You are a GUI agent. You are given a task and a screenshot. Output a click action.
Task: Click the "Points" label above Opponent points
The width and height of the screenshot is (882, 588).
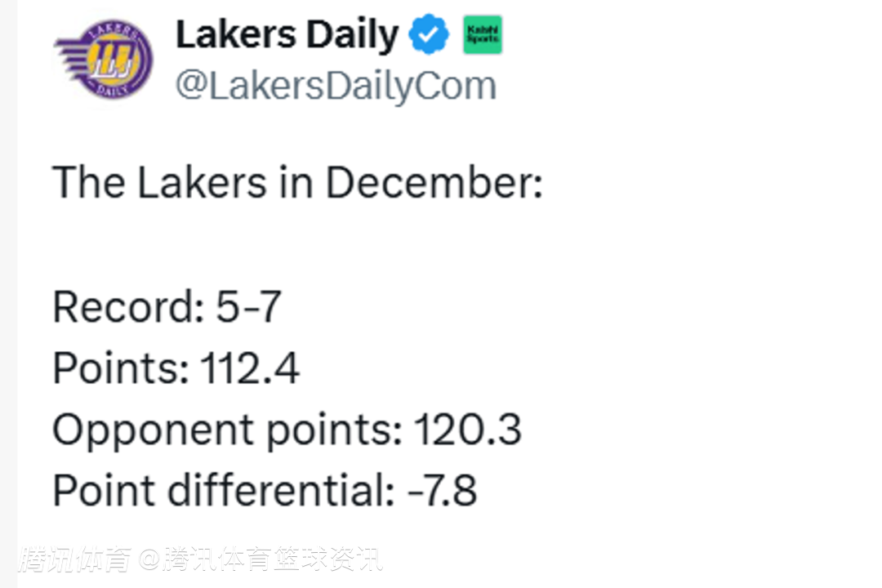[x=114, y=368]
